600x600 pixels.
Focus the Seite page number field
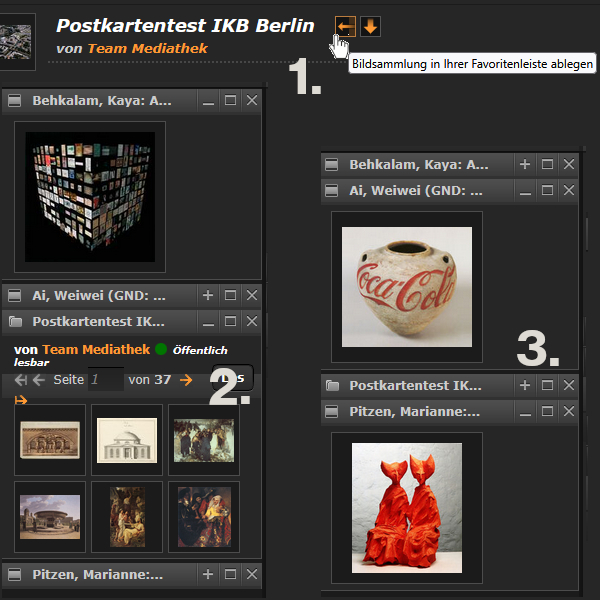pyautogui.click(x=106, y=379)
